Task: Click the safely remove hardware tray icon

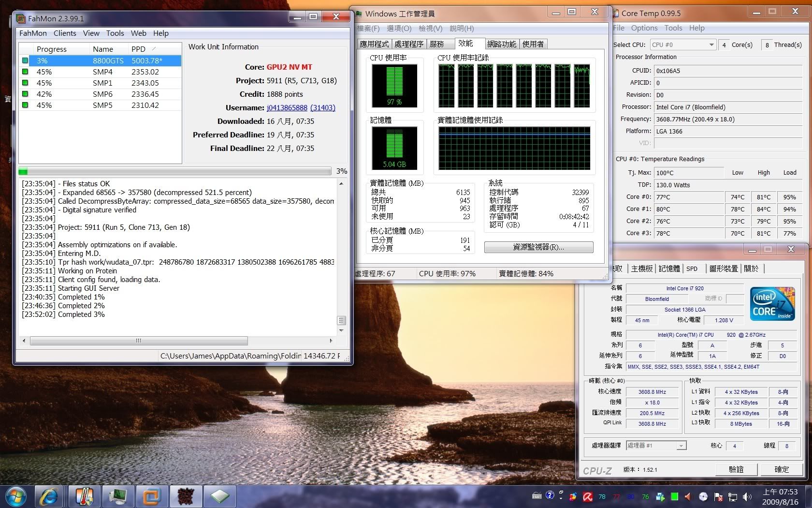Action: coord(660,496)
